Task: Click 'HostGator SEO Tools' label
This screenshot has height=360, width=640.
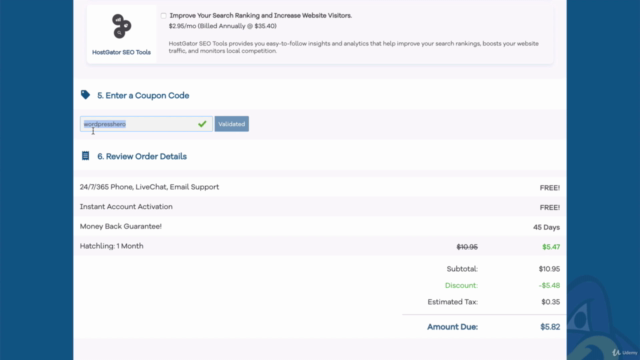Action: (x=121, y=52)
